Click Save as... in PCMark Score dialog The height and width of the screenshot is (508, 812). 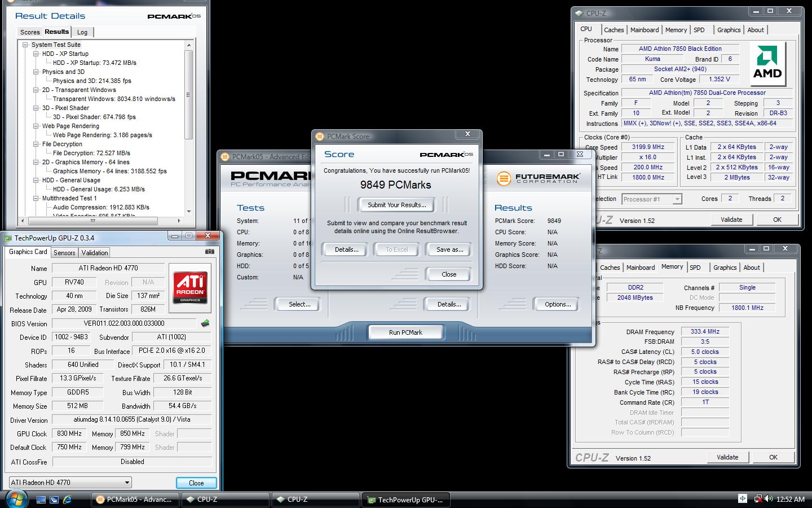pyautogui.click(x=449, y=249)
